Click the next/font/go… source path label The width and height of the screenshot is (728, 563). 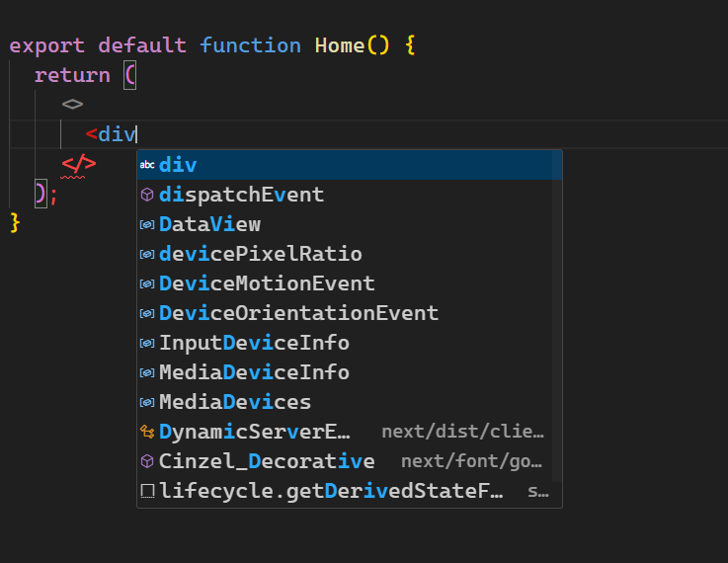point(471,462)
